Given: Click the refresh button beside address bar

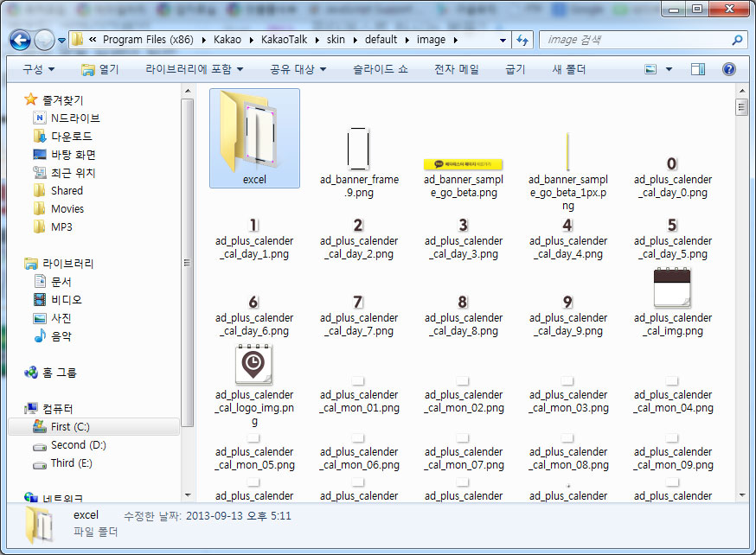Looking at the screenshot, I should pyautogui.click(x=522, y=40).
